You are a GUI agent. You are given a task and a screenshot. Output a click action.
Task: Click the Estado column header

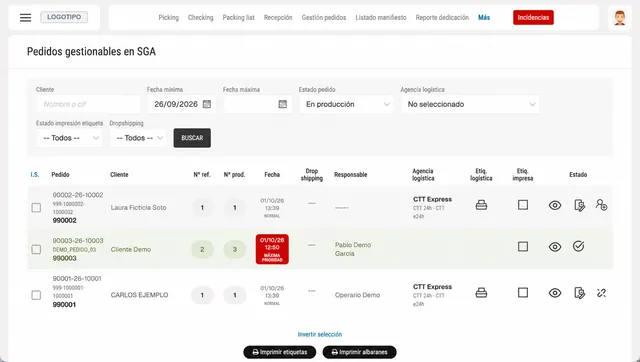pyautogui.click(x=578, y=175)
